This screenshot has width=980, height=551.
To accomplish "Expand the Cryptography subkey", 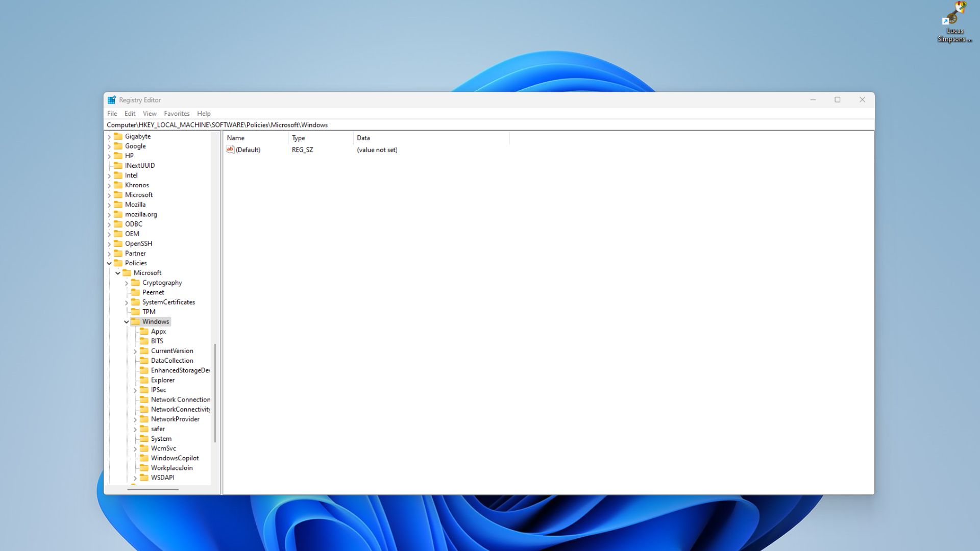I will click(x=127, y=282).
